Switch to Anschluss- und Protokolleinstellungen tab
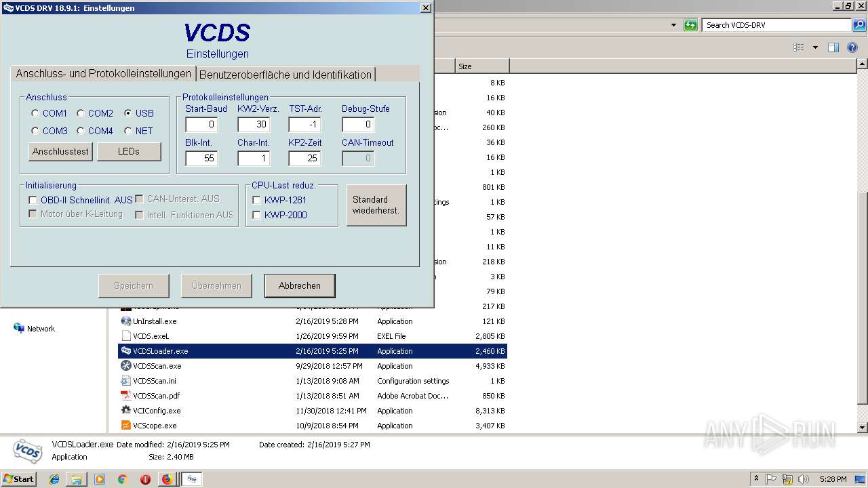 (104, 73)
